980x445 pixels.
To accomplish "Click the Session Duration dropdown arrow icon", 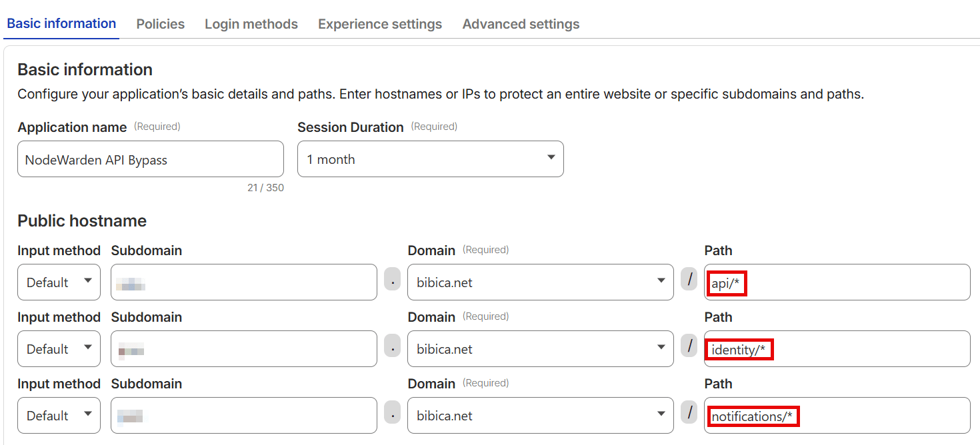I will 551,158.
